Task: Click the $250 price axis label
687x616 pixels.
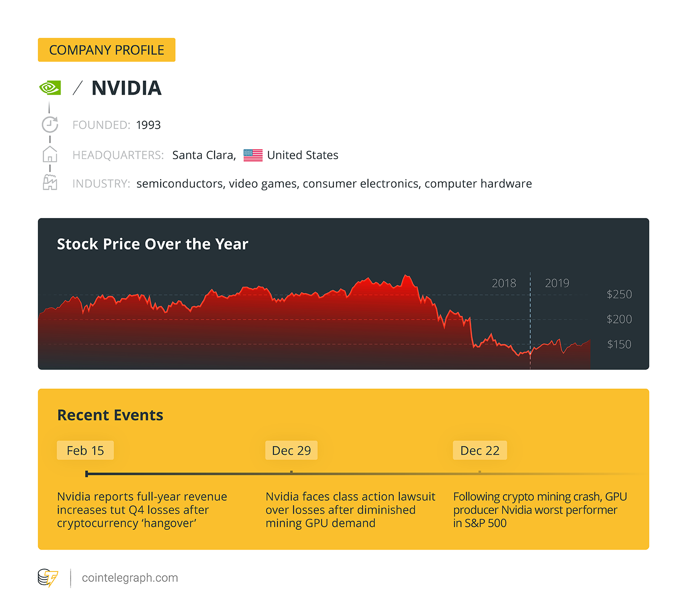Action: point(619,294)
